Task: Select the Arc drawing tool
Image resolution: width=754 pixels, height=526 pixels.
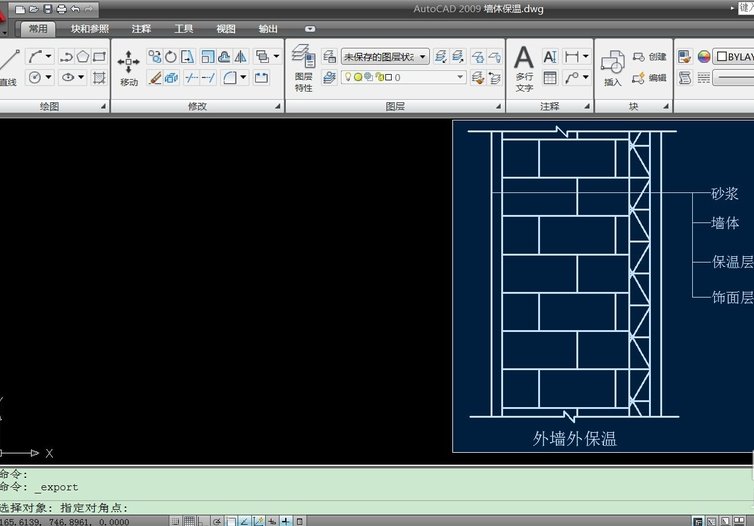Action: [x=35, y=57]
